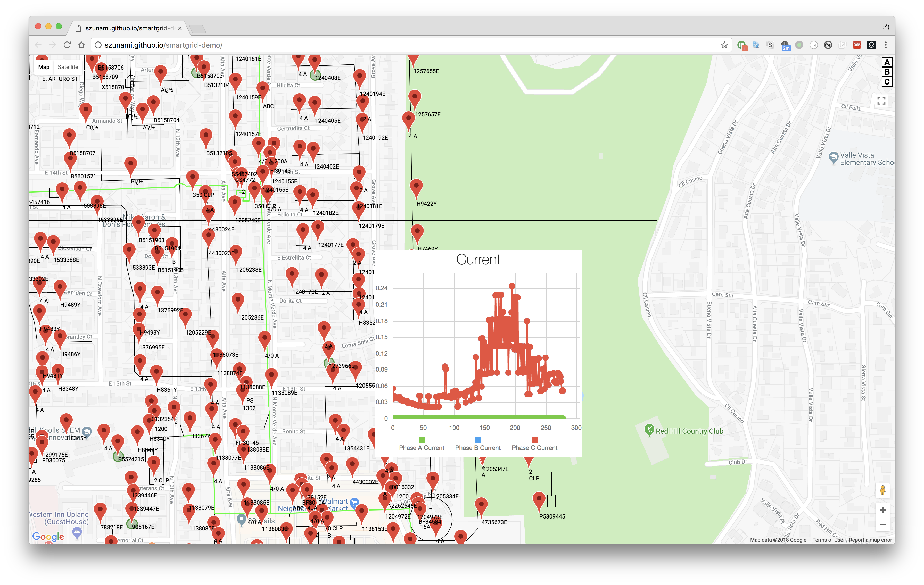924x585 pixels.
Task: Reload the page
Action: click(x=67, y=45)
